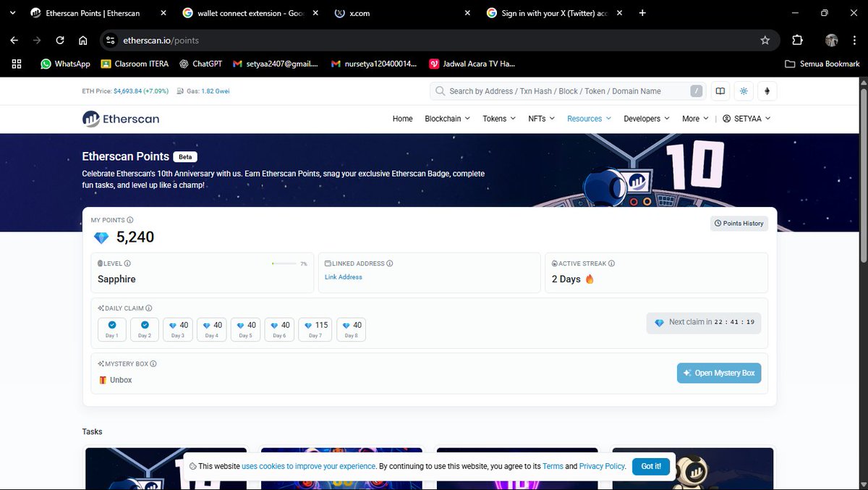Click the blue diamond beside 5,240 points
Image resolution: width=868 pixels, height=490 pixels.
(101, 237)
